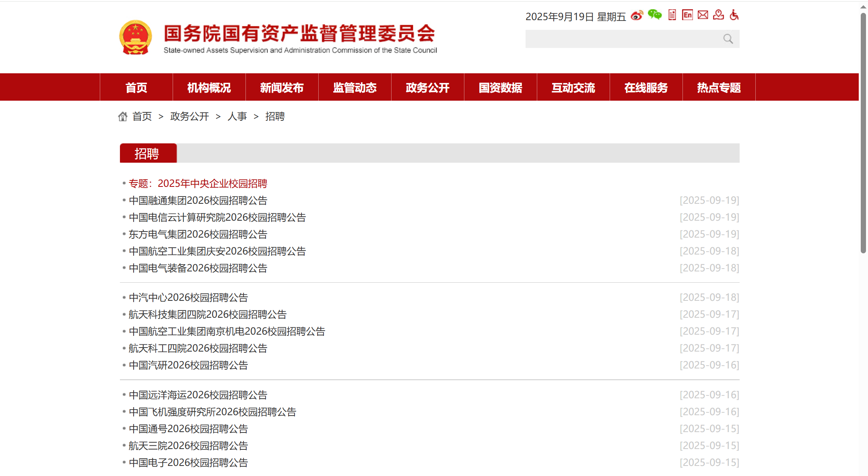Open the map location pin icon
The image size is (868, 476).
[x=718, y=15]
